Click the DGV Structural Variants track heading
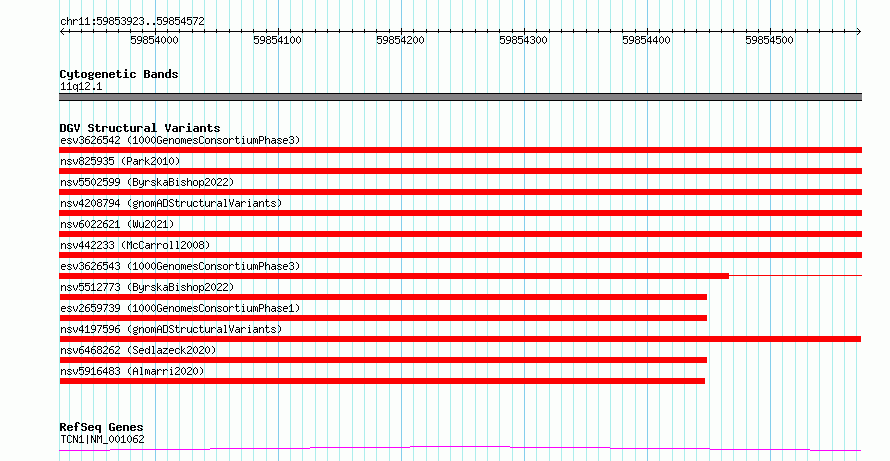This screenshot has width=890, height=461. point(140,128)
